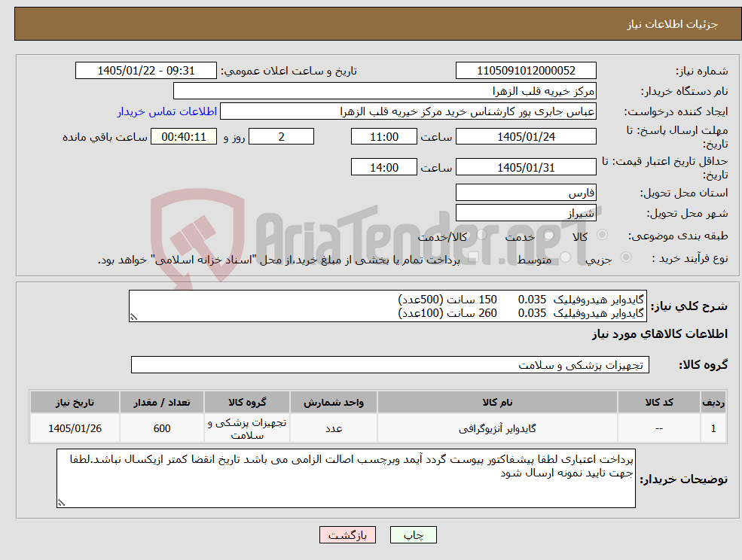Click the unit cell عدد

tap(334, 428)
